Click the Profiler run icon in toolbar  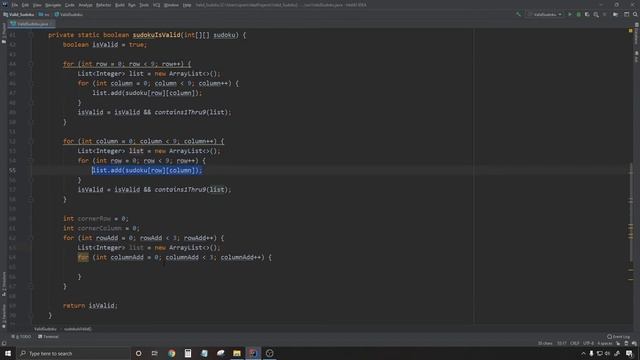pyautogui.click(x=596, y=15)
